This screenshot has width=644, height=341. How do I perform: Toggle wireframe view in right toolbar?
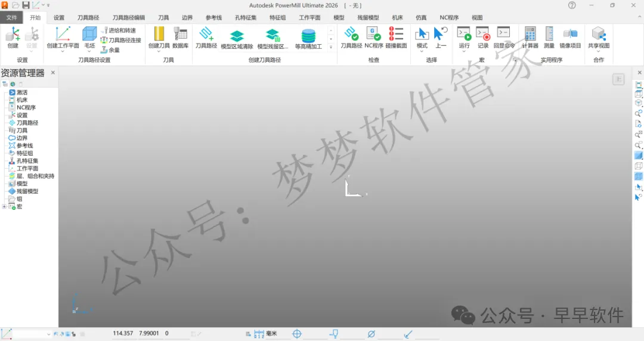tap(638, 166)
